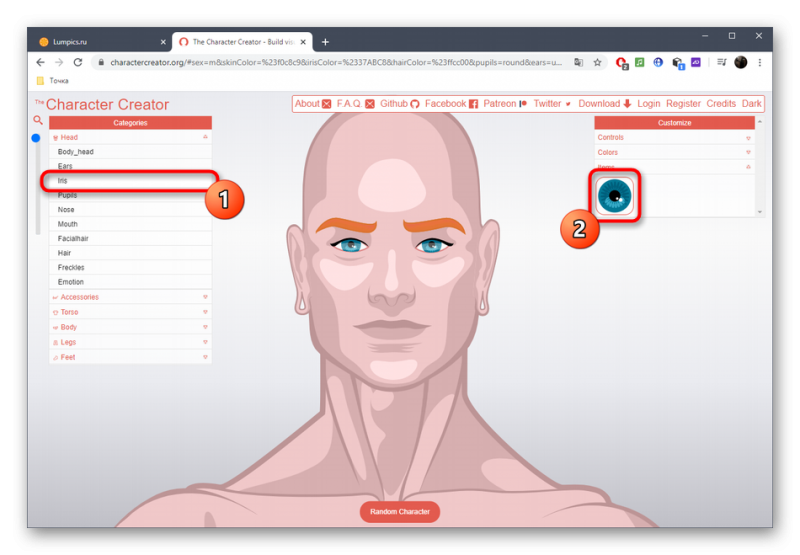Open the Credits link
Image resolution: width=800 pixels, height=555 pixels.
pos(721,104)
